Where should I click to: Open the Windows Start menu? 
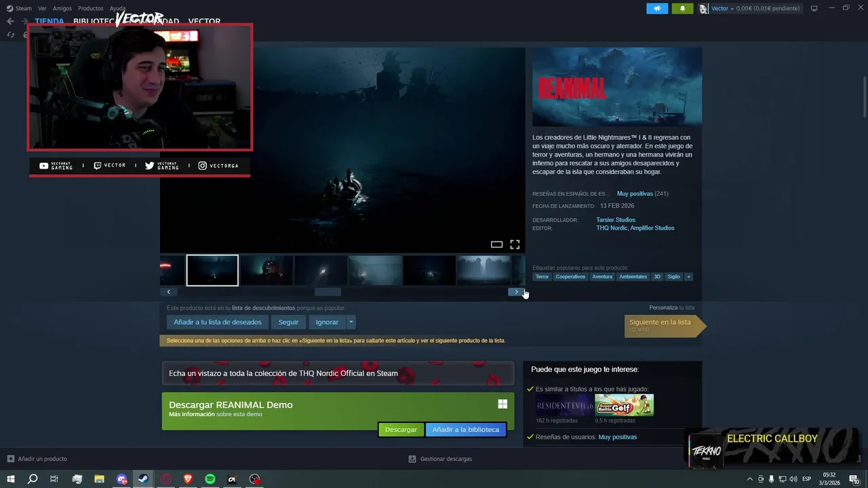10,479
